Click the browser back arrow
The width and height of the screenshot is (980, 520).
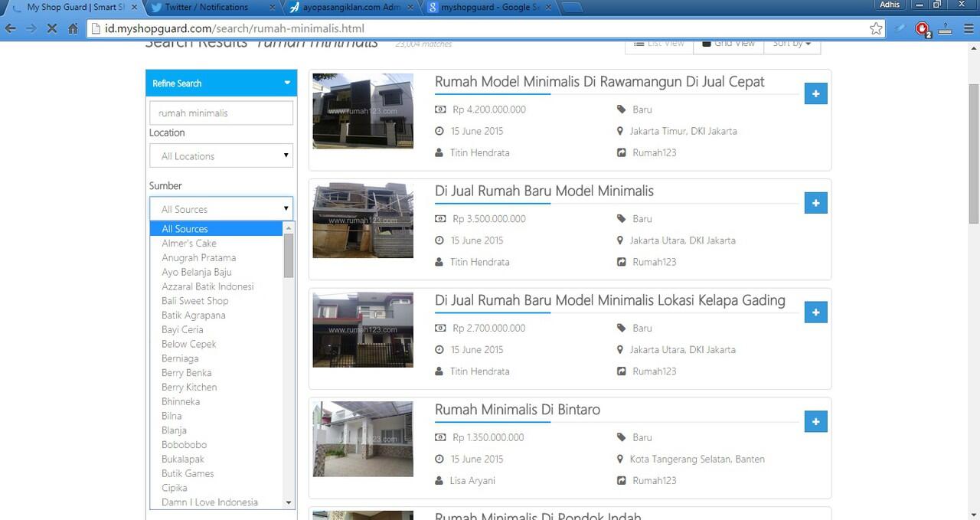11,28
